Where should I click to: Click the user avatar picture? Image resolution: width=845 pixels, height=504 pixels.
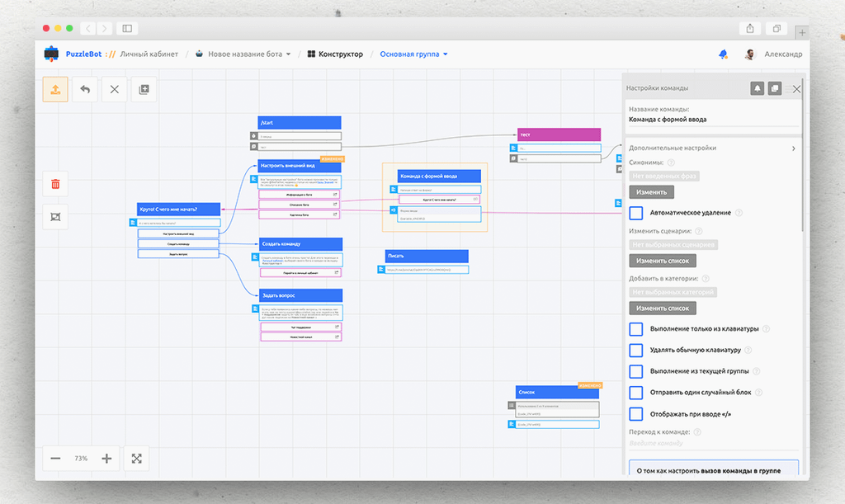point(749,54)
